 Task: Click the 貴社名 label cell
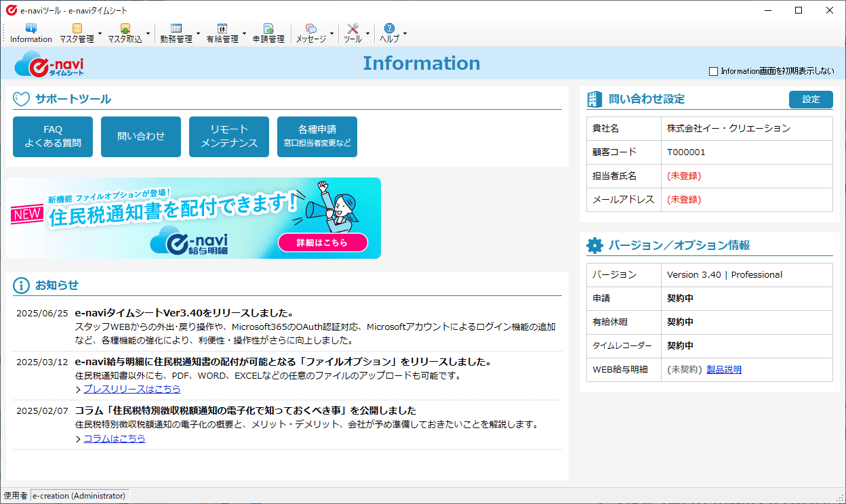point(624,129)
